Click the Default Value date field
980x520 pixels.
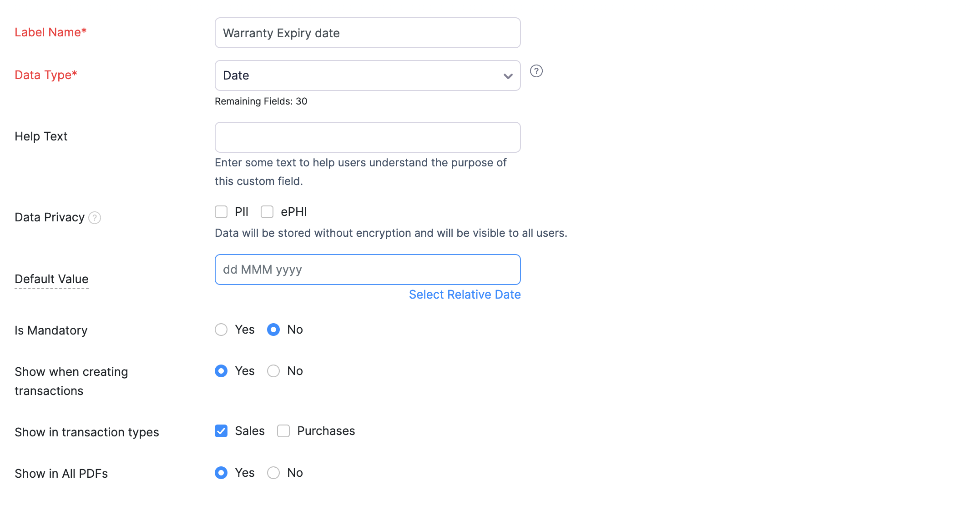pos(367,270)
